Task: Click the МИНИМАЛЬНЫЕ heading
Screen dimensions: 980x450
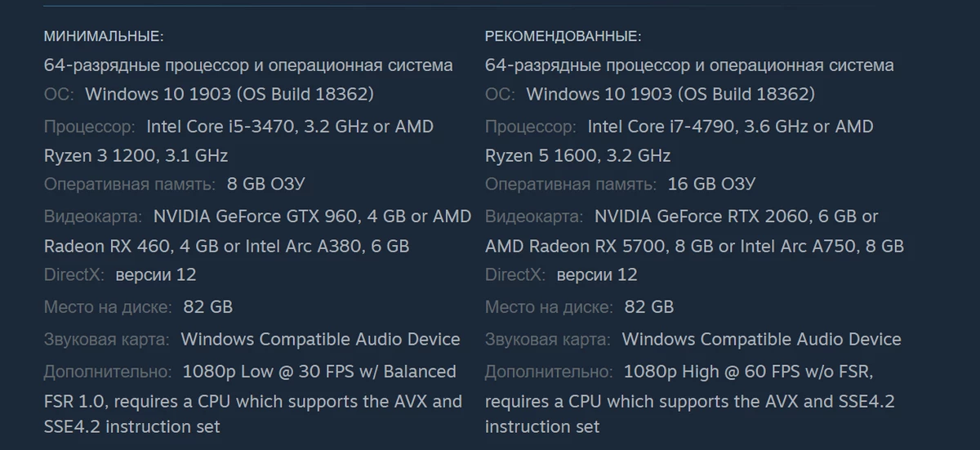Action: (104, 37)
